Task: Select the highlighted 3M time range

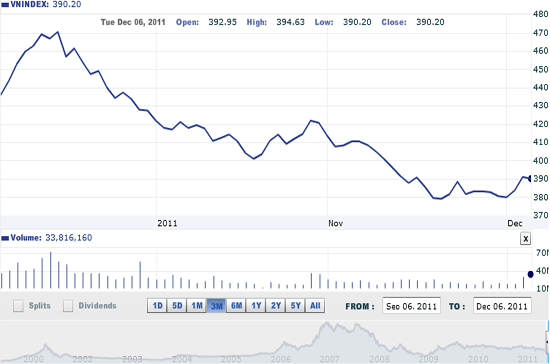Action: 216,306
